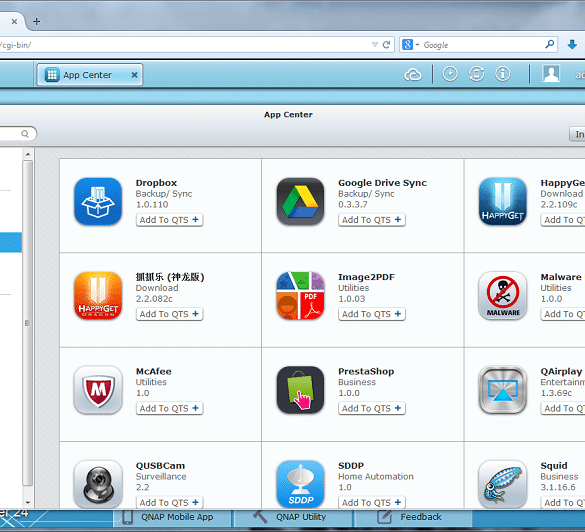Image resolution: width=585 pixels, height=532 pixels.
Task: Open the Malware remover app icon
Action: (x=503, y=295)
